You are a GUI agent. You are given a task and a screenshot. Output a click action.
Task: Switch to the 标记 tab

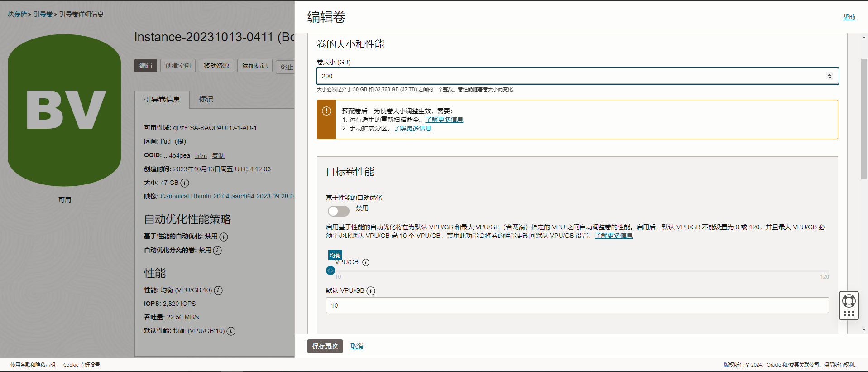pos(206,99)
